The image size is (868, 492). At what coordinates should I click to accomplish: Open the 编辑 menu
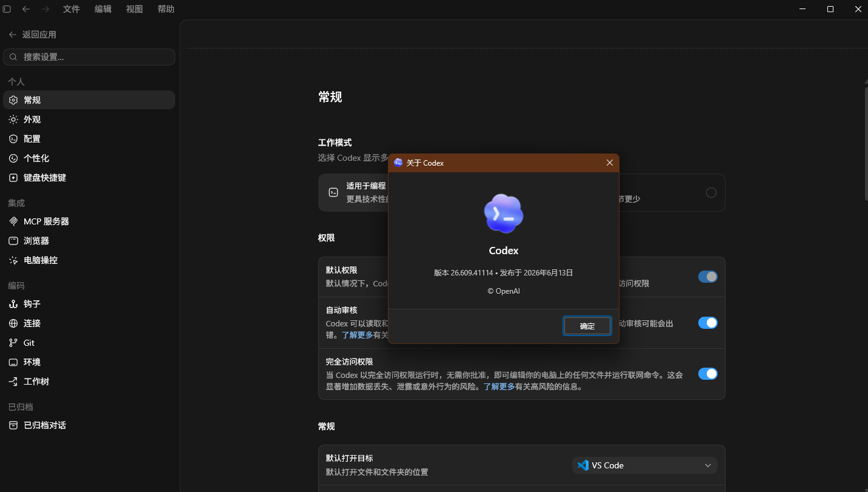tap(103, 9)
